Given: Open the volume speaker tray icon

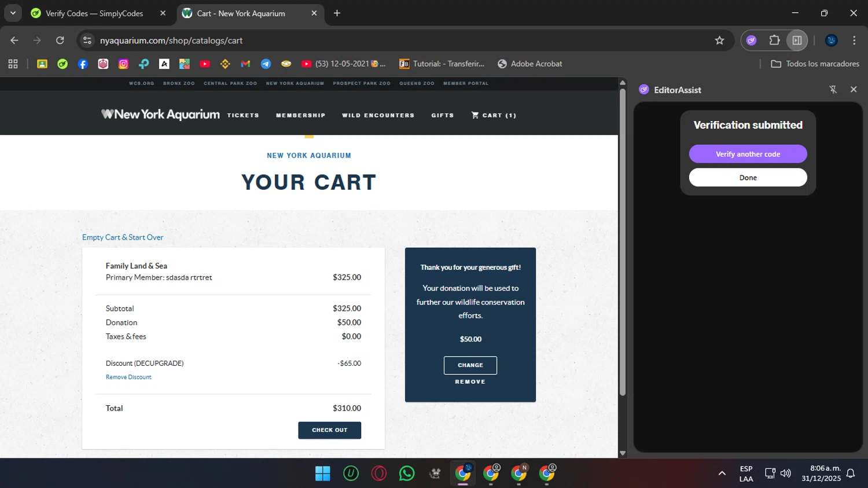Looking at the screenshot, I should (785, 474).
